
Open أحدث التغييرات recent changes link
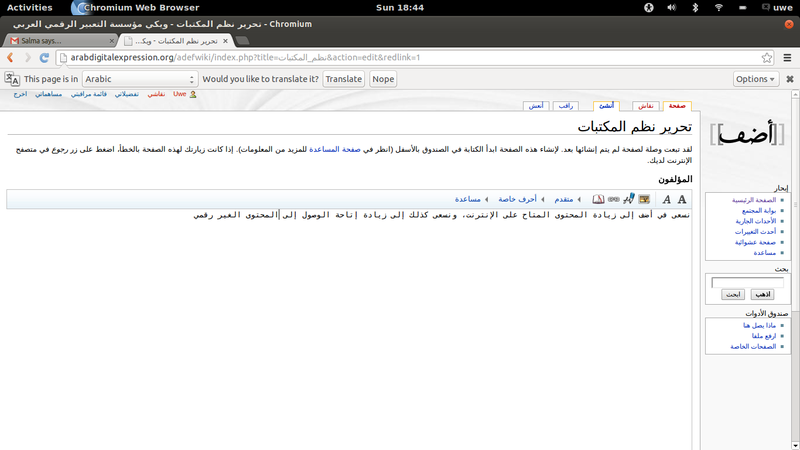coord(756,232)
